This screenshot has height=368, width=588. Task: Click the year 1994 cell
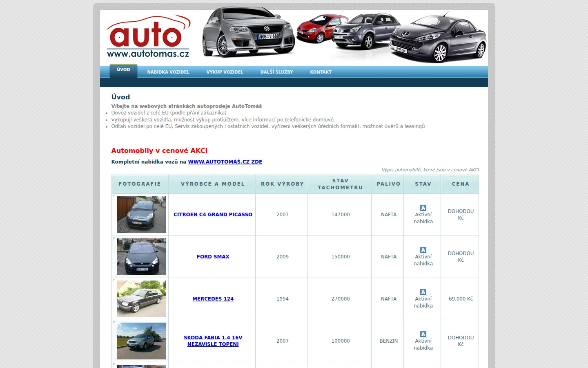(x=282, y=299)
